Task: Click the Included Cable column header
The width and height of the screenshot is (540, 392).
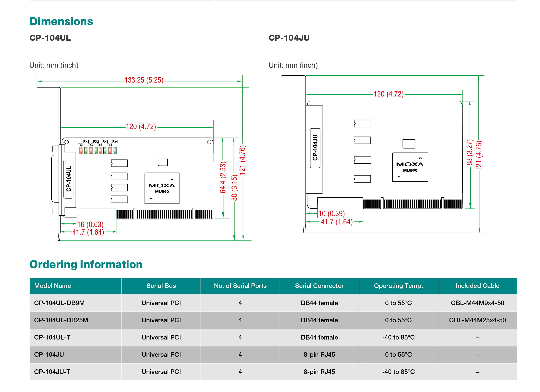Action: 477,286
